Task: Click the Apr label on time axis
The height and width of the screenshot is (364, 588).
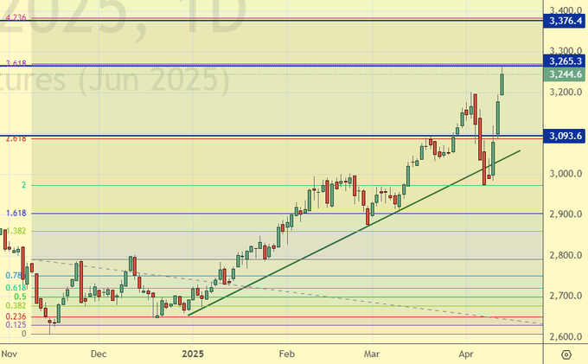Action: (x=468, y=354)
